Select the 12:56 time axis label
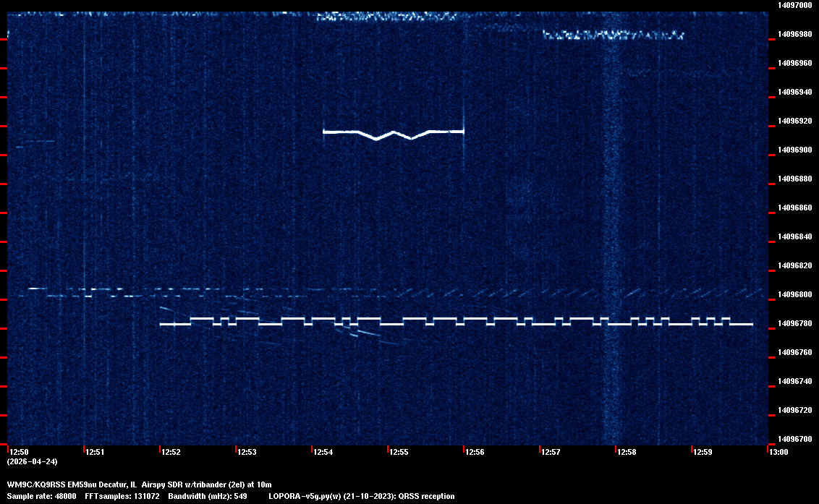The width and height of the screenshot is (819, 504). pyautogui.click(x=475, y=452)
